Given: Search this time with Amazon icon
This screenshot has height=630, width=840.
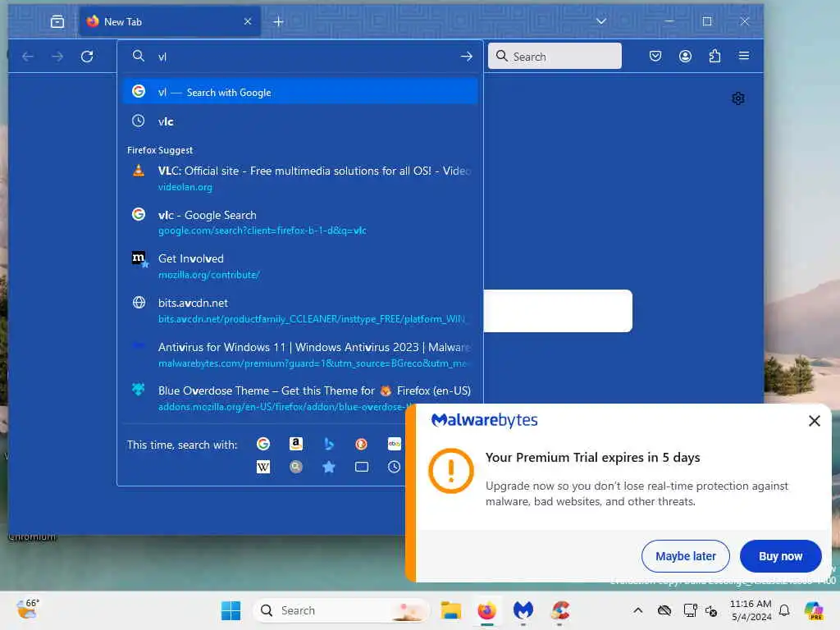Looking at the screenshot, I should pyautogui.click(x=295, y=444).
